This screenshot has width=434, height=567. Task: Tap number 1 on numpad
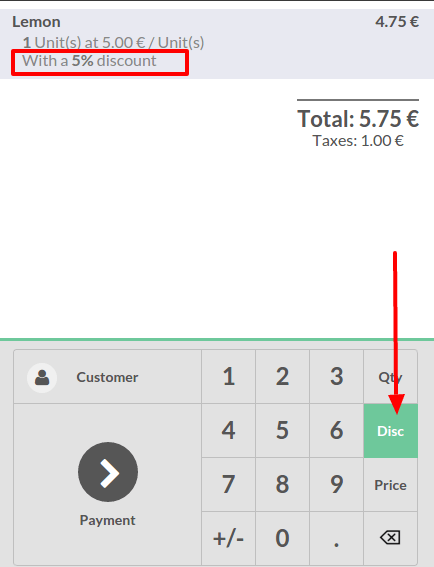click(229, 377)
